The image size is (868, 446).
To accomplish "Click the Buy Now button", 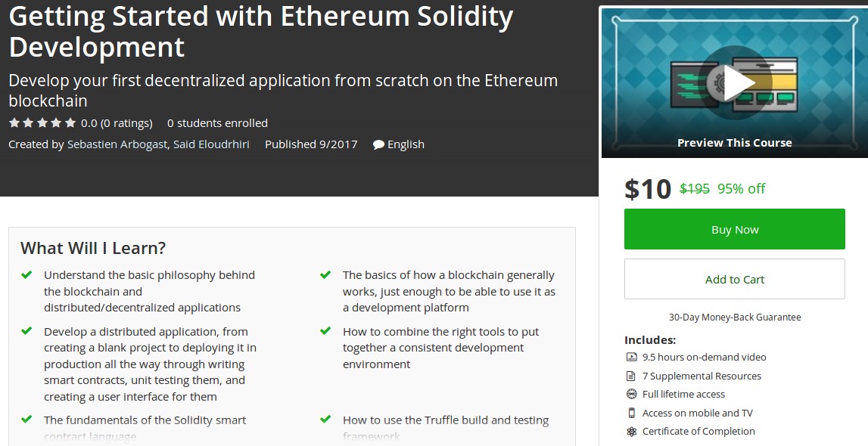I will [734, 229].
